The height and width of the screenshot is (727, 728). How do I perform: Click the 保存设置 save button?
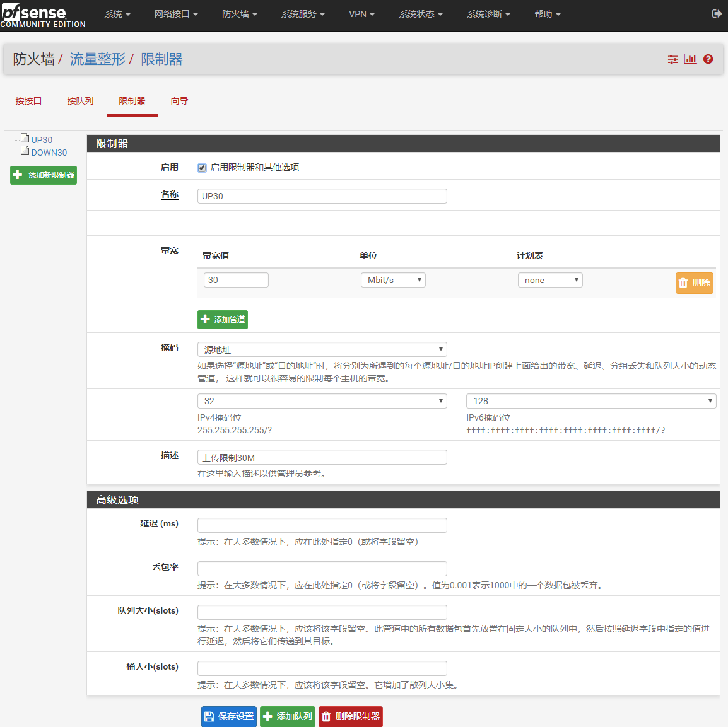229,716
